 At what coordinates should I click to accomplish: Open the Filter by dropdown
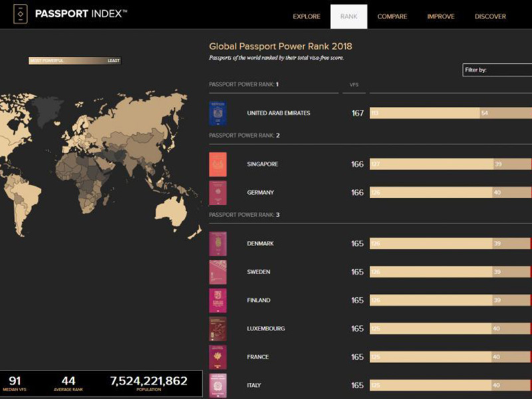[x=497, y=70]
